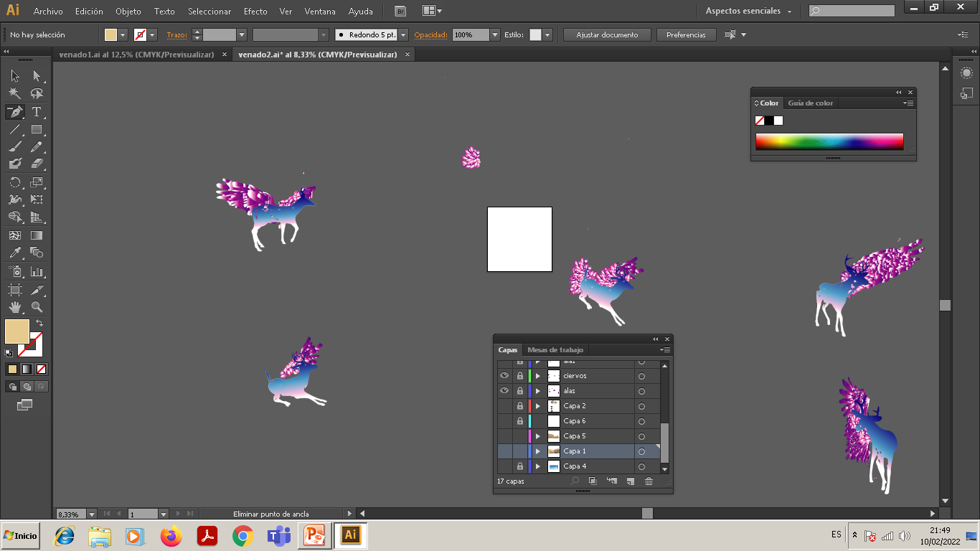The height and width of the screenshot is (551, 980).
Task: Open the Seleccionar menu
Action: coord(209,11)
